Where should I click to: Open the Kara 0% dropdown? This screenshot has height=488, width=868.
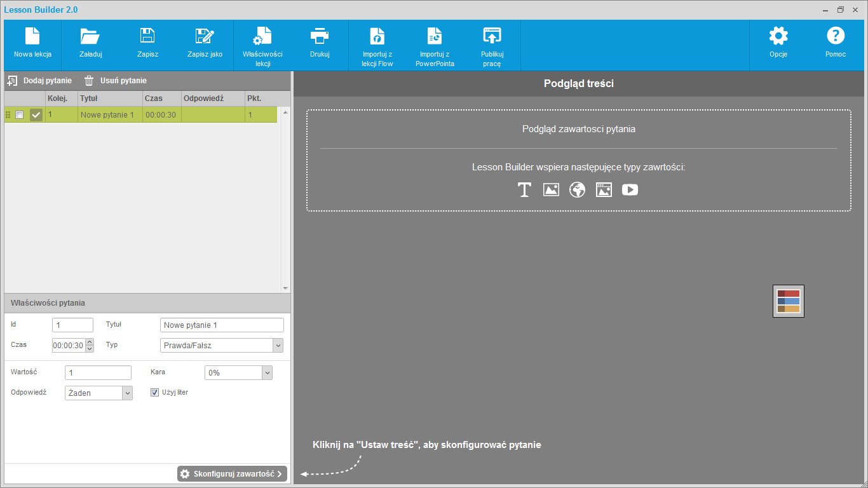(x=238, y=372)
